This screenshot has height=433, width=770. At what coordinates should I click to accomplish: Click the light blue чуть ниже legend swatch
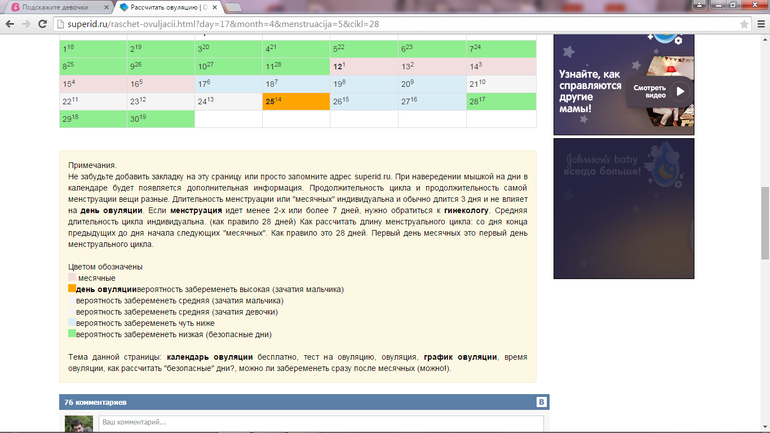click(x=72, y=323)
